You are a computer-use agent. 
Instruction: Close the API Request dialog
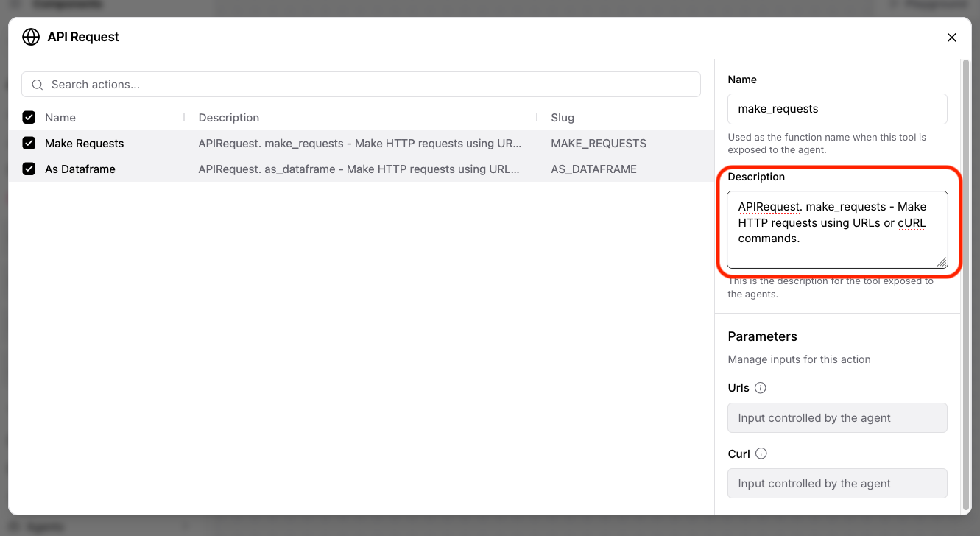click(951, 38)
